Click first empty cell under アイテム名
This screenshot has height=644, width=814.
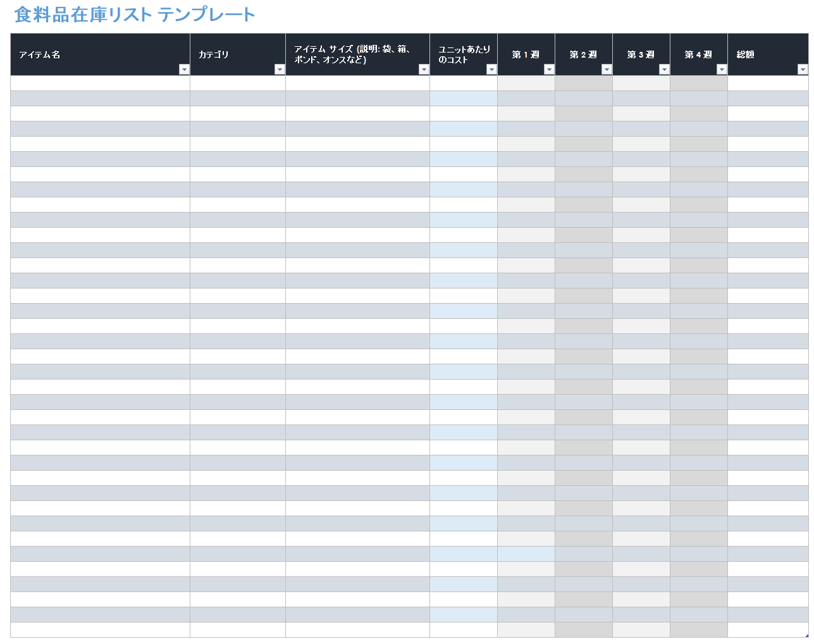[x=100, y=84]
